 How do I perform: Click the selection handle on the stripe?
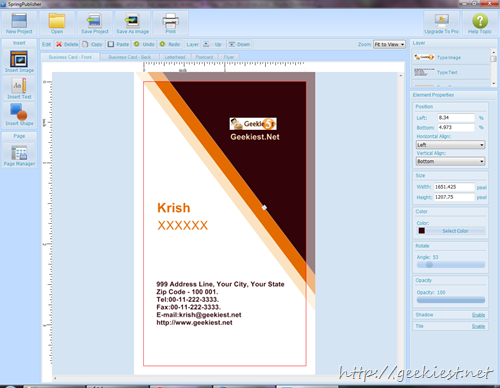coord(264,208)
